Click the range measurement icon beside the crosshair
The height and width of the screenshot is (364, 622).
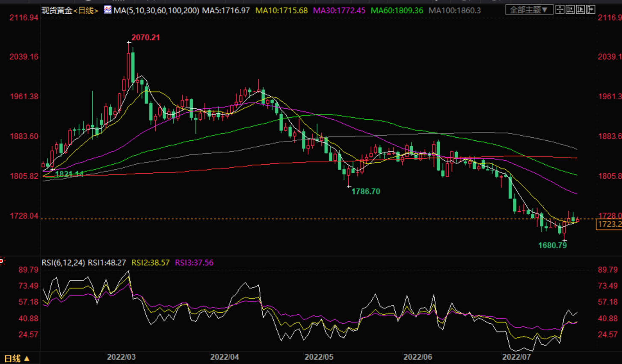coord(570,10)
